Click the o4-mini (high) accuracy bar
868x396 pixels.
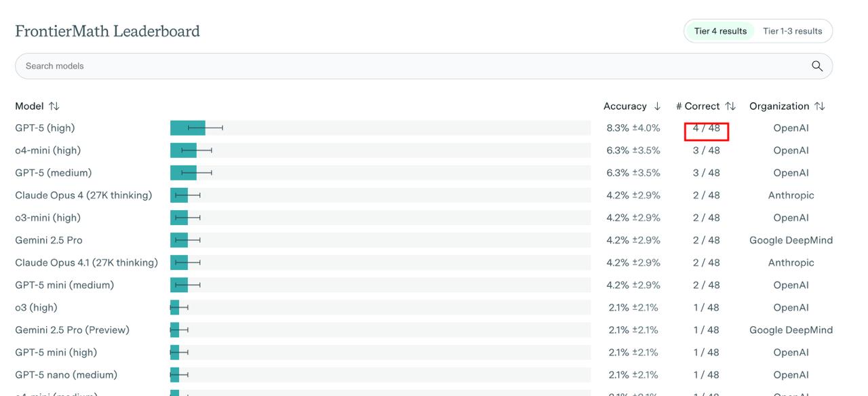point(183,151)
